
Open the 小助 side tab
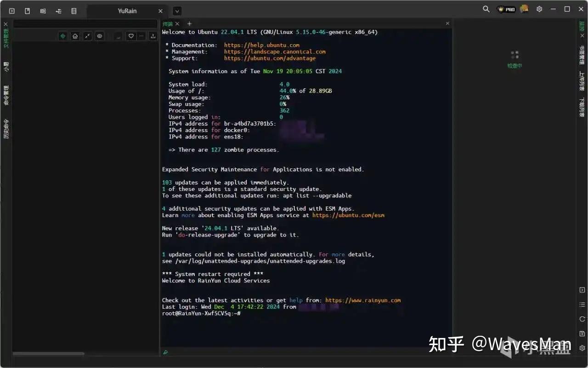tap(6, 67)
